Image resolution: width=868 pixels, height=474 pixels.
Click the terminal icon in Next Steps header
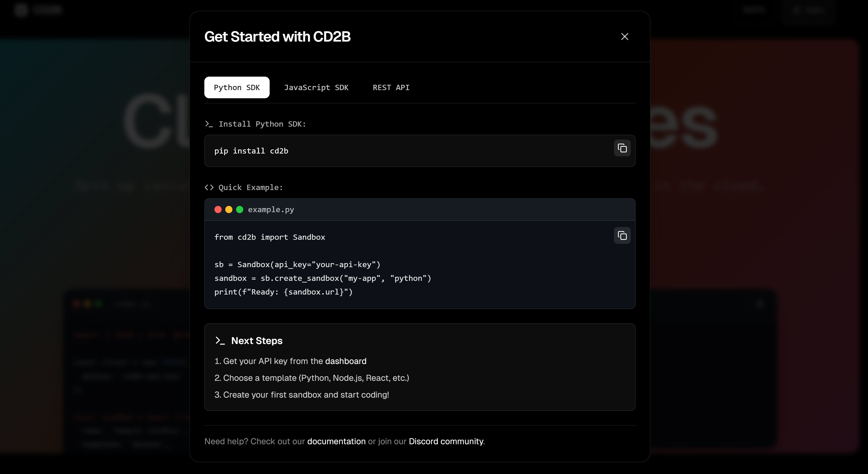pyautogui.click(x=220, y=341)
